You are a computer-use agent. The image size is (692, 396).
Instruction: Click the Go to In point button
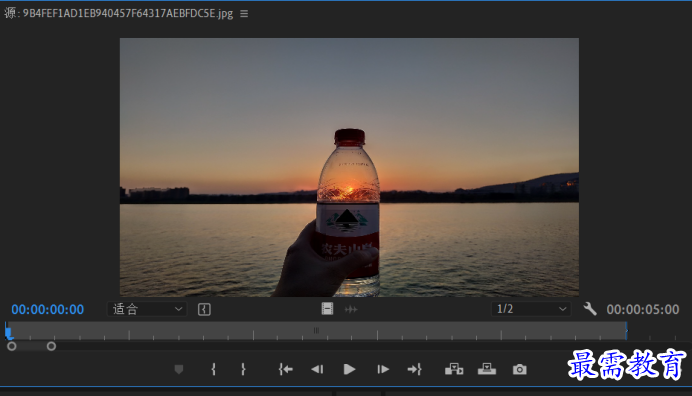[x=286, y=369]
